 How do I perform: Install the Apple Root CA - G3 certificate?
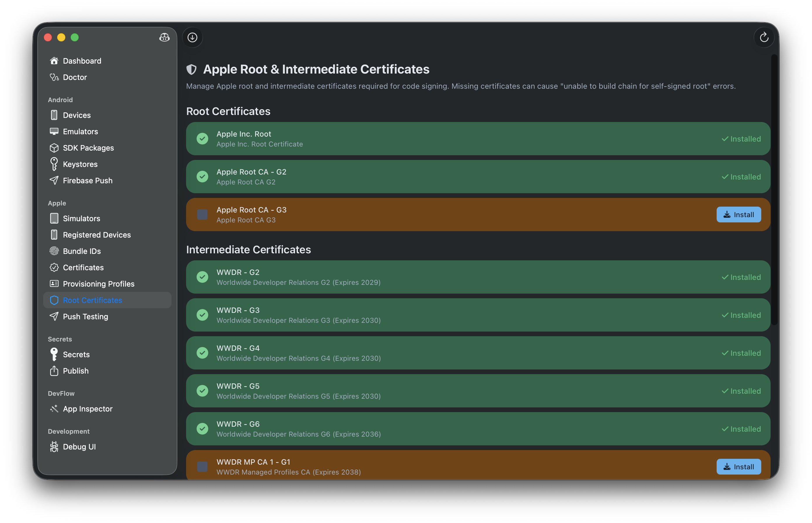pyautogui.click(x=738, y=215)
